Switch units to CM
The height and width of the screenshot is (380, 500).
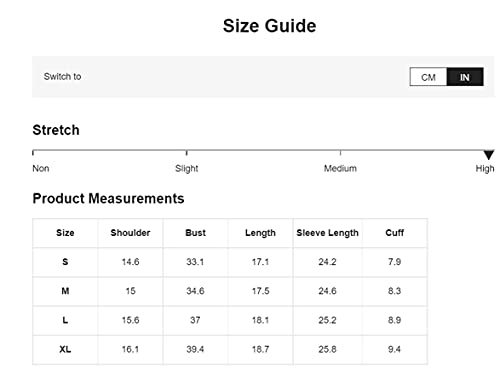pyautogui.click(x=428, y=77)
